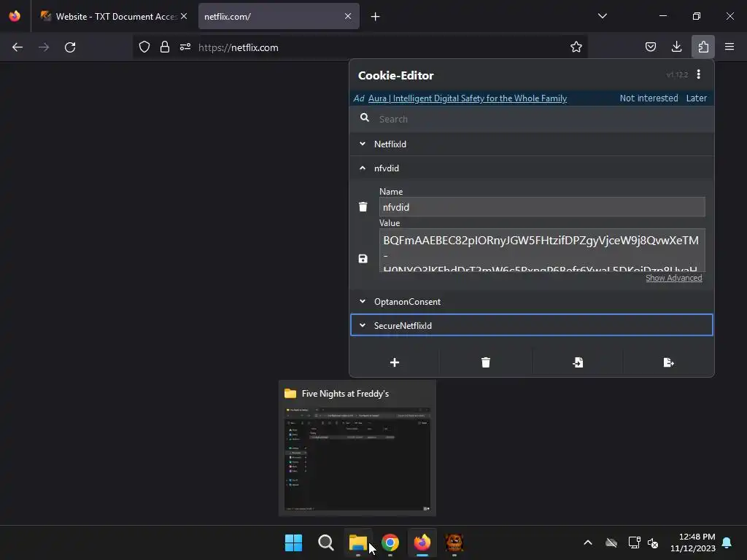
Task: Open Windows Start menu
Action: (293, 542)
